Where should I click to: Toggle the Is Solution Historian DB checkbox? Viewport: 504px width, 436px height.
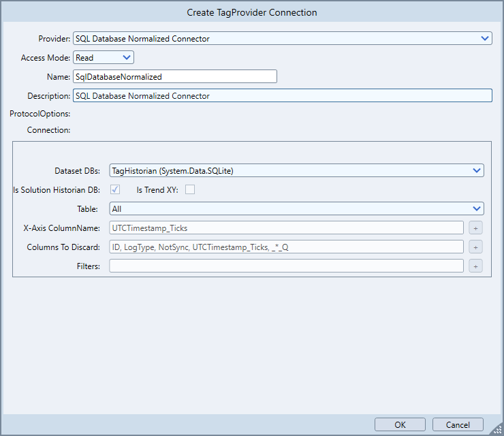tap(116, 189)
